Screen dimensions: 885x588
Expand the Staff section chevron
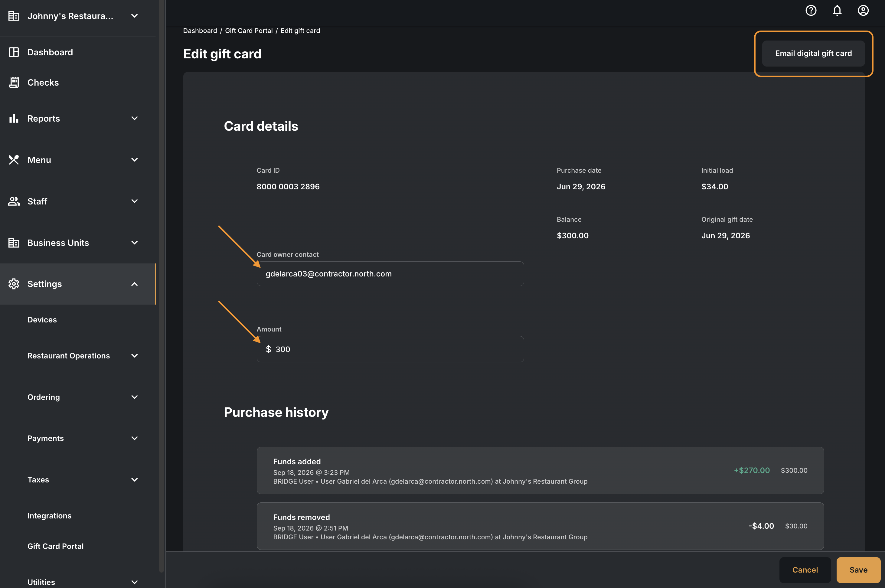[x=135, y=201]
